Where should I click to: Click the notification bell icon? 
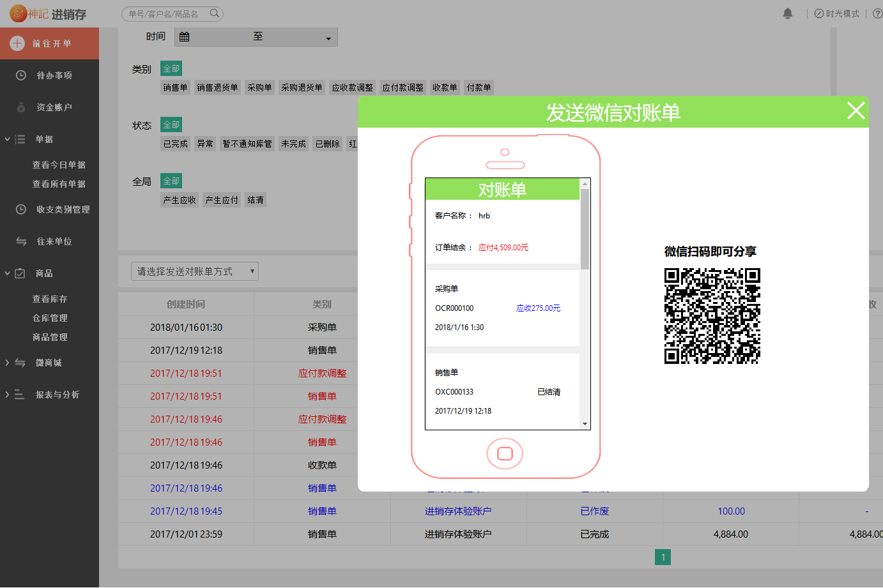788,13
